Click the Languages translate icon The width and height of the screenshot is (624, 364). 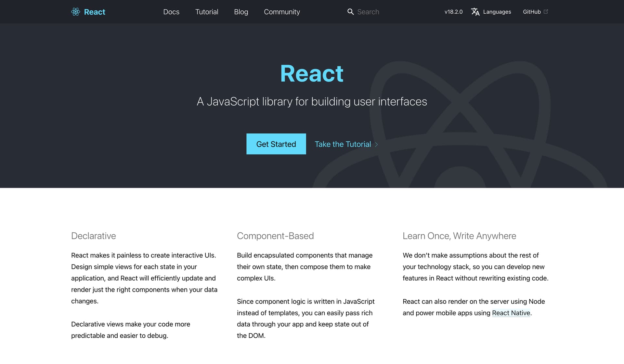pos(475,12)
